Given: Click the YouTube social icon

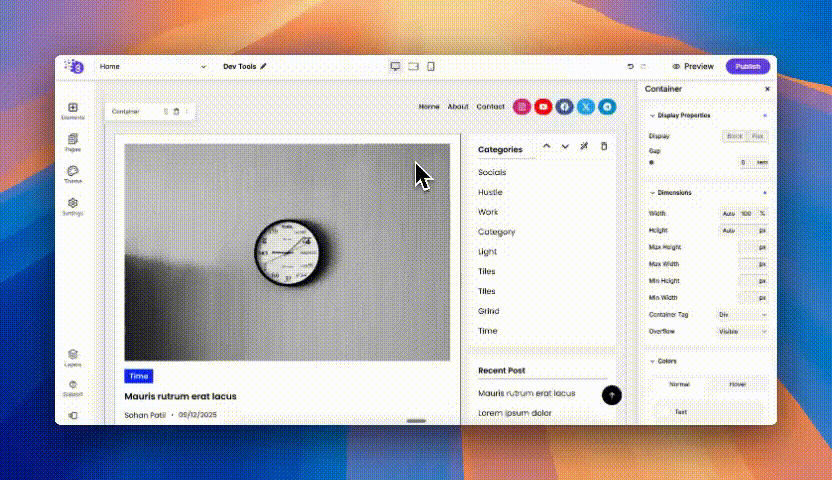Looking at the screenshot, I should [x=543, y=107].
